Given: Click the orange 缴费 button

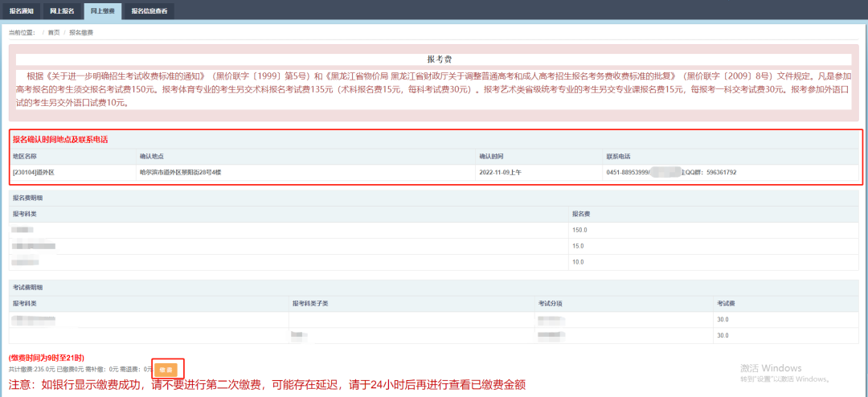Looking at the screenshot, I should click(166, 369).
